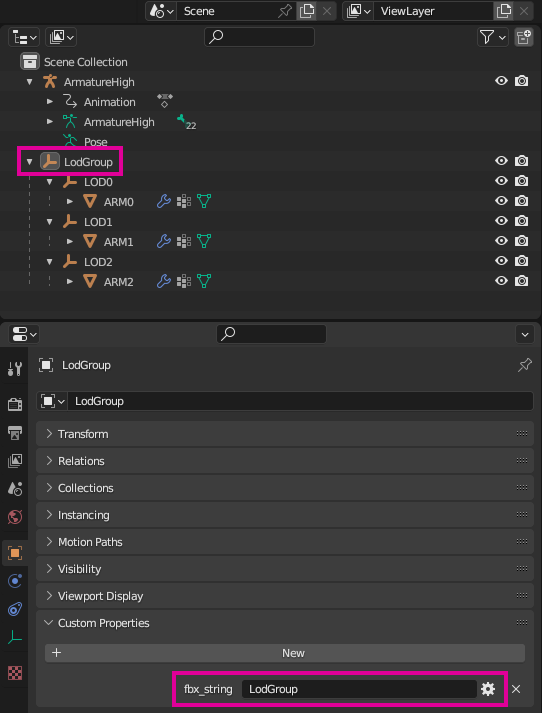542x713 pixels.
Task: Open the Scene properties tab
Action: [x=15, y=489]
